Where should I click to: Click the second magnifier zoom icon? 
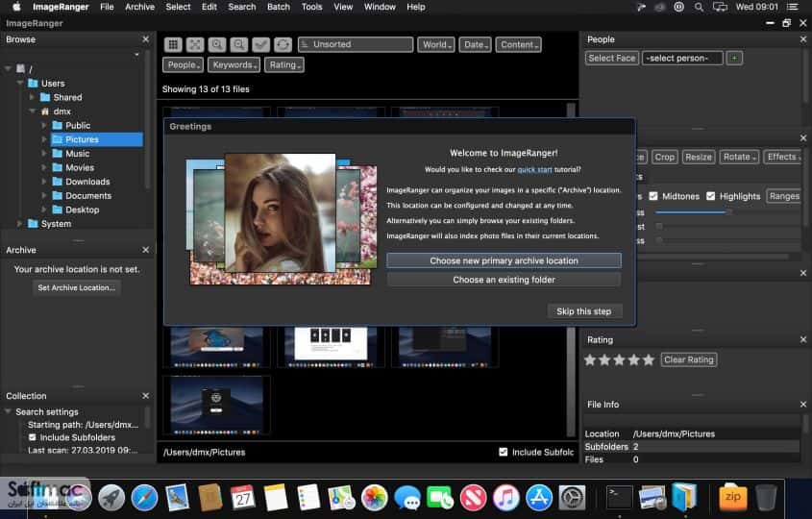tap(238, 44)
